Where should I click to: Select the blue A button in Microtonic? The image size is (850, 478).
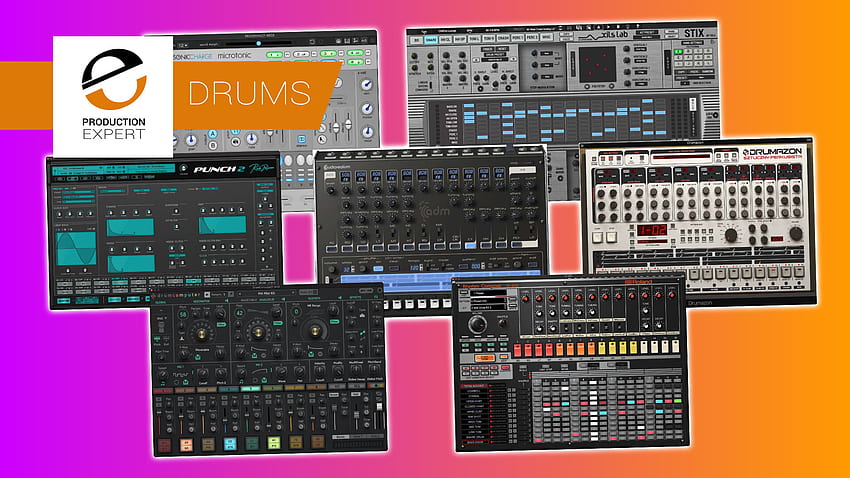point(213,134)
